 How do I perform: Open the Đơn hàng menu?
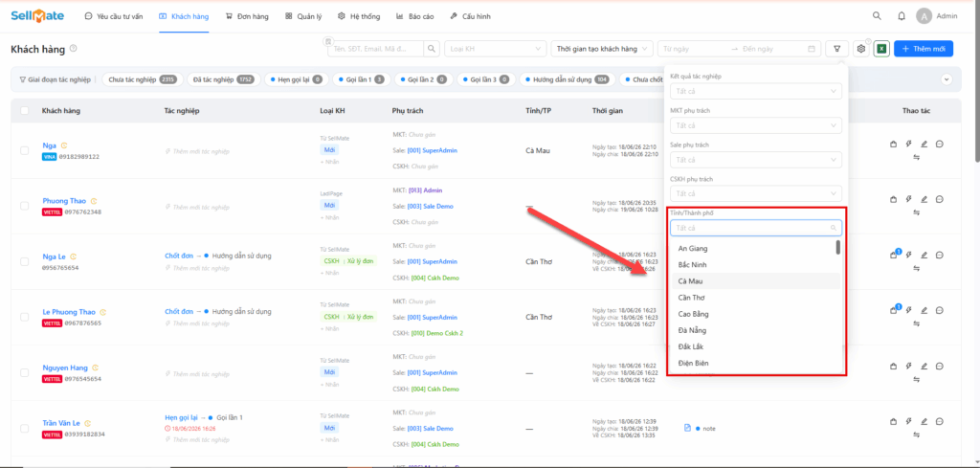tap(248, 17)
